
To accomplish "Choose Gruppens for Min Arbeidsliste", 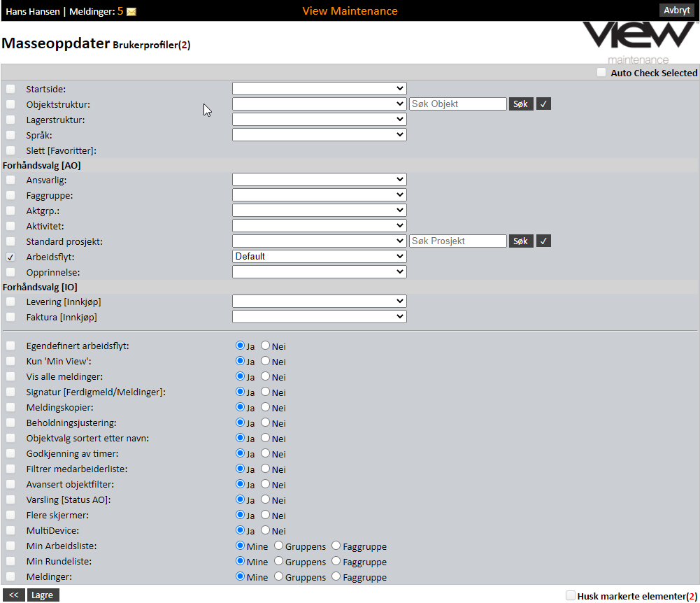I will pos(279,546).
